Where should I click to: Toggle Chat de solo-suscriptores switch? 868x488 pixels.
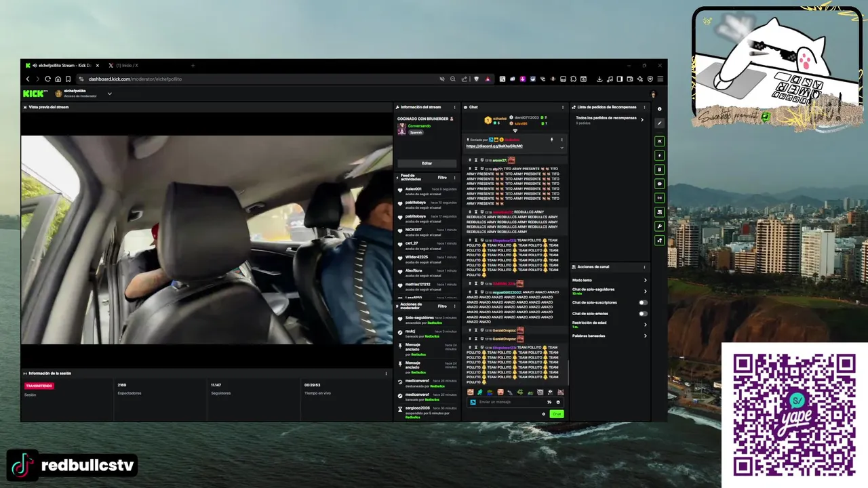click(x=643, y=302)
